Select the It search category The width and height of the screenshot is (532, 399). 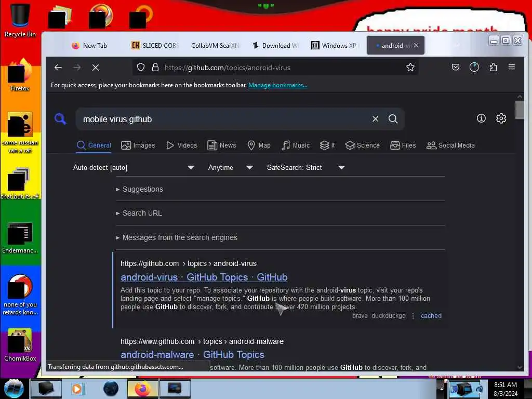coord(327,145)
